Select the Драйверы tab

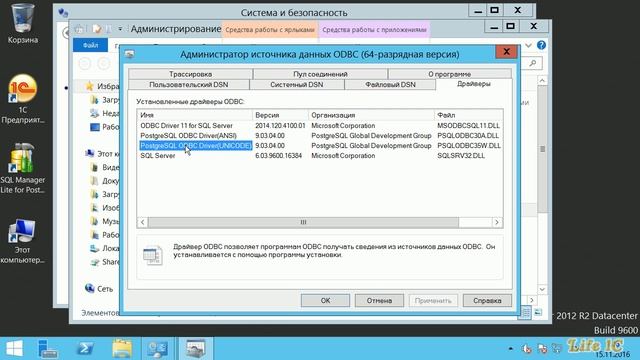click(473, 84)
